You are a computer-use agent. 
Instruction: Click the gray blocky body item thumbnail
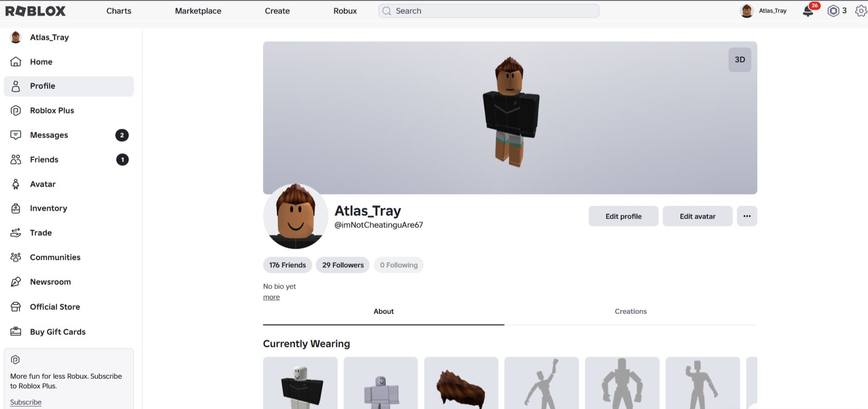[x=381, y=383]
